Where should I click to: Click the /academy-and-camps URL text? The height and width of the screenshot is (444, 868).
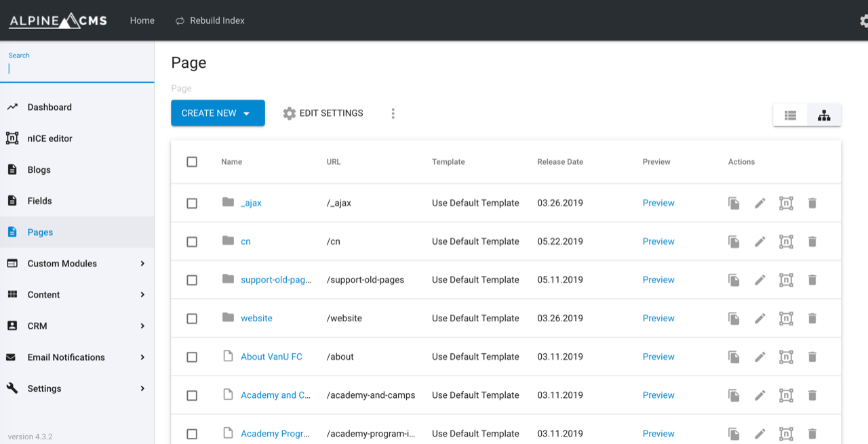point(371,395)
